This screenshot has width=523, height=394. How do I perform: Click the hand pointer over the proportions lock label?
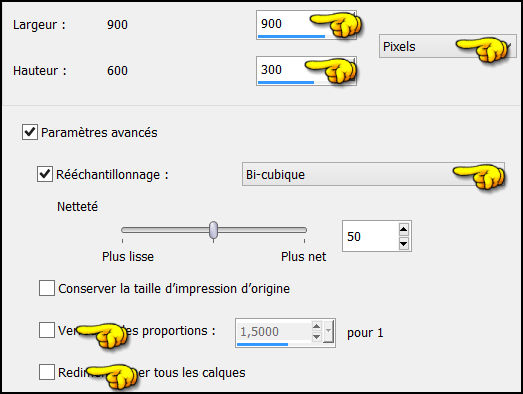tap(103, 335)
